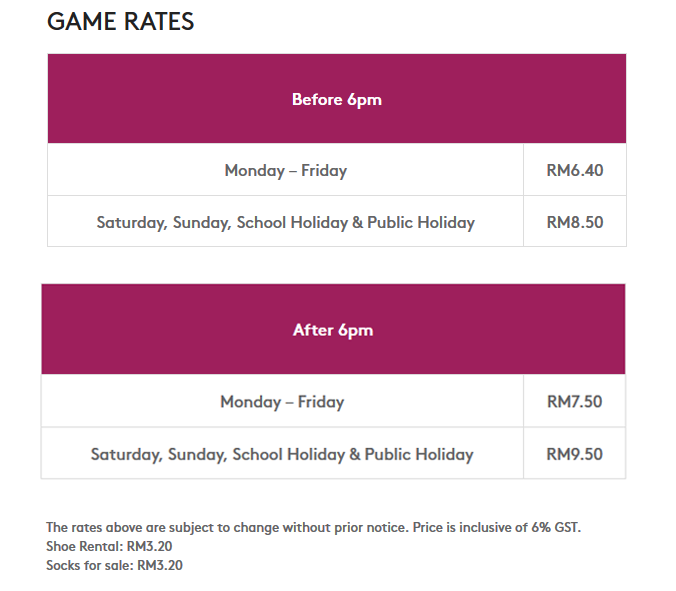The image size is (676, 591).
Task: Select the After 6pm table header
Action: point(333,329)
